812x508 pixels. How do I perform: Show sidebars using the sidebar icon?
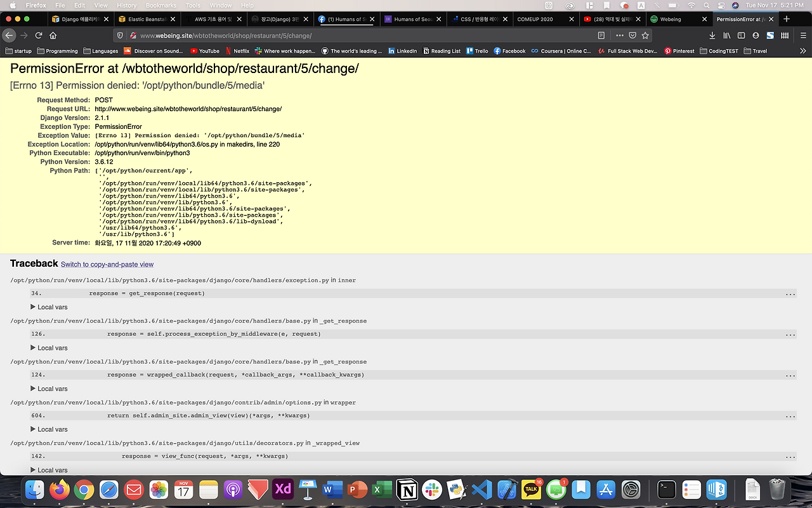[741, 36]
